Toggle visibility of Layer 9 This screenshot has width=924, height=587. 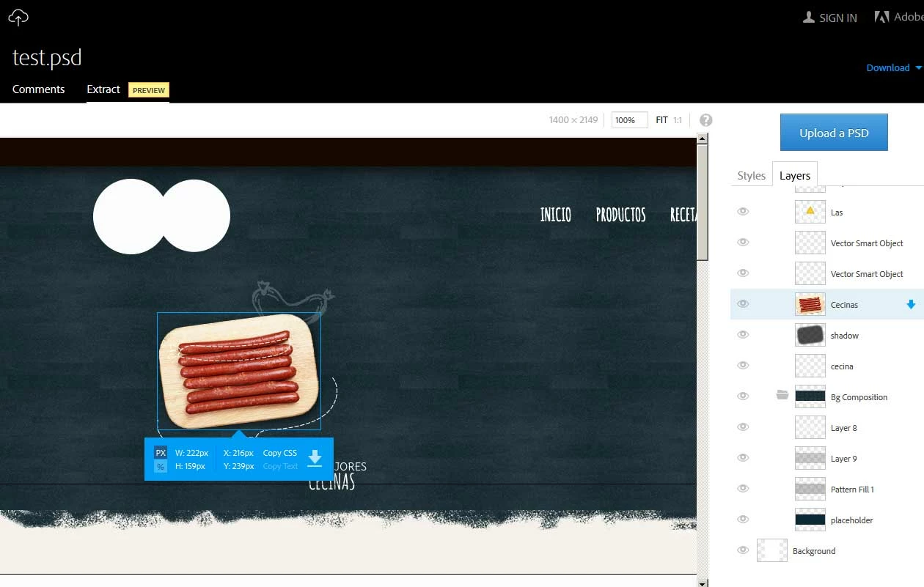click(743, 458)
